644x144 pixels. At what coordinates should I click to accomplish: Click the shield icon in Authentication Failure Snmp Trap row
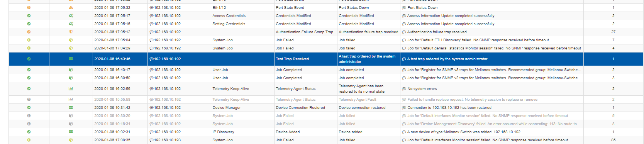(x=71, y=32)
